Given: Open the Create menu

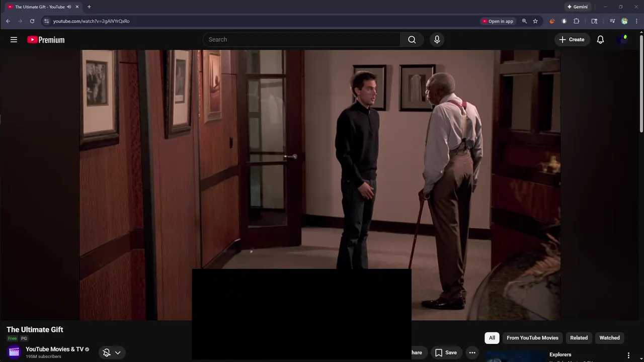Looking at the screenshot, I should coord(572,40).
